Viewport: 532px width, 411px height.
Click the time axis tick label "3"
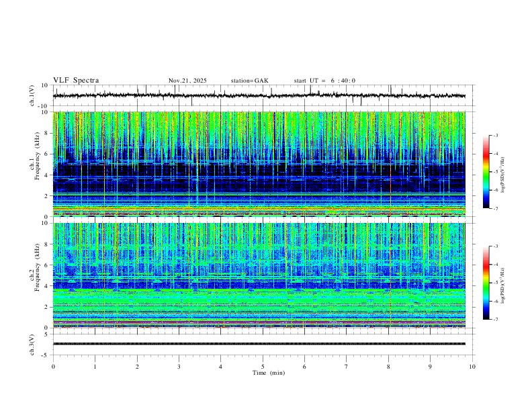tap(179, 367)
